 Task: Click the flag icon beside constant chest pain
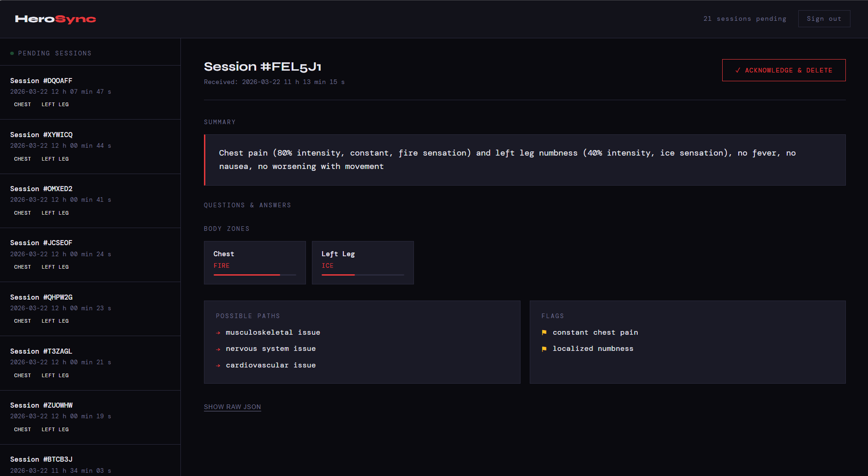tap(544, 332)
